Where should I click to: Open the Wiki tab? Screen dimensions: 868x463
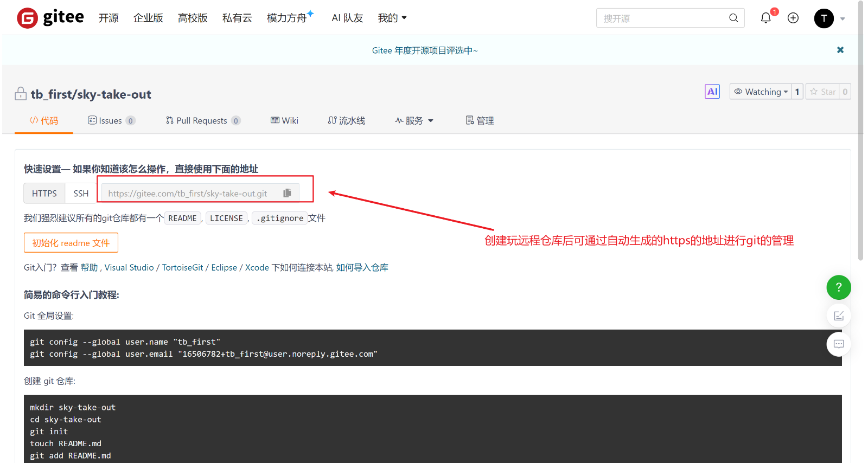coord(284,120)
